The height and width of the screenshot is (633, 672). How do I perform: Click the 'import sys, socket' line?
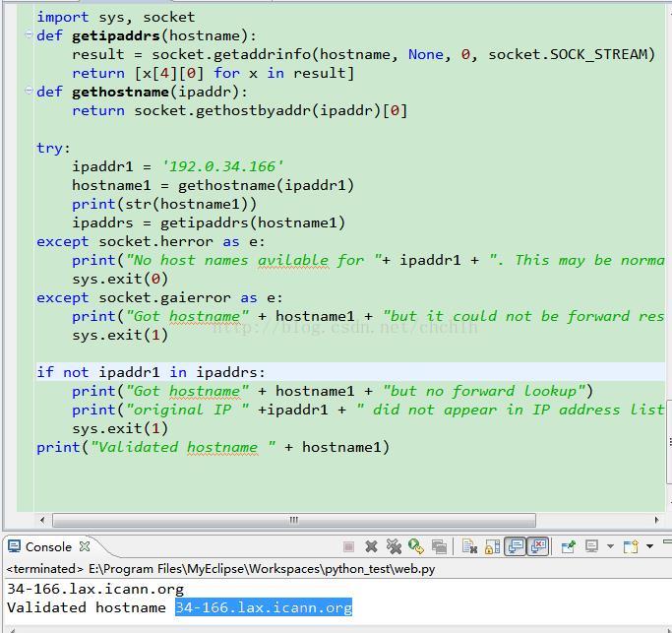coord(116,17)
